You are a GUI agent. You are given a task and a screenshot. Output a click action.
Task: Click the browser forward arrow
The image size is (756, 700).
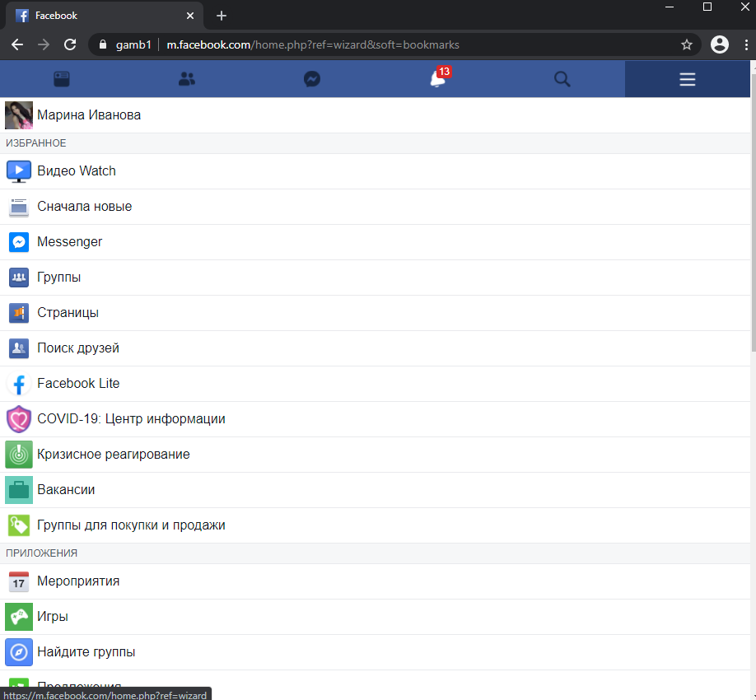pyautogui.click(x=44, y=44)
